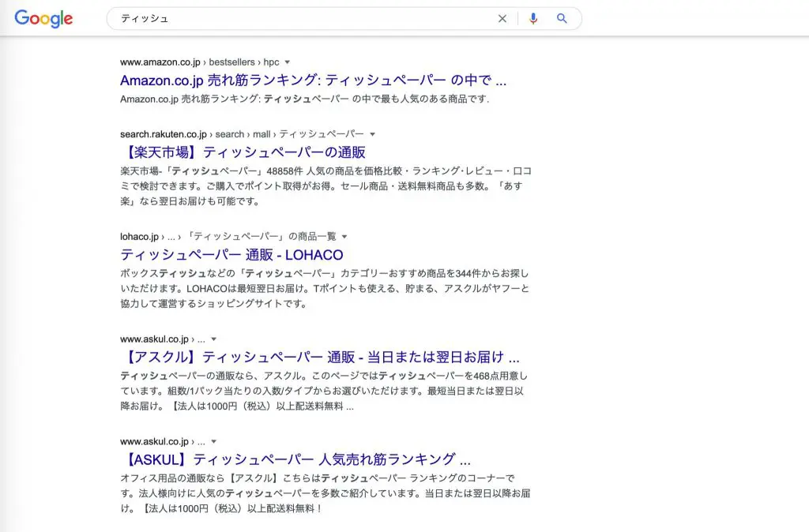The height and width of the screenshot is (532, 809).
Task: Click search.rakuten.co.jp › search › mall breadcrumb
Action: point(242,134)
